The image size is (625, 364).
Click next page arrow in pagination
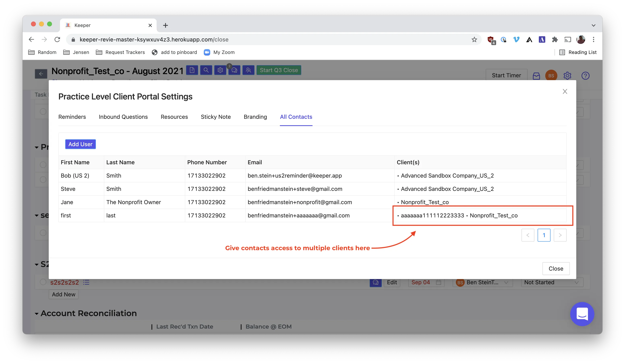click(560, 235)
